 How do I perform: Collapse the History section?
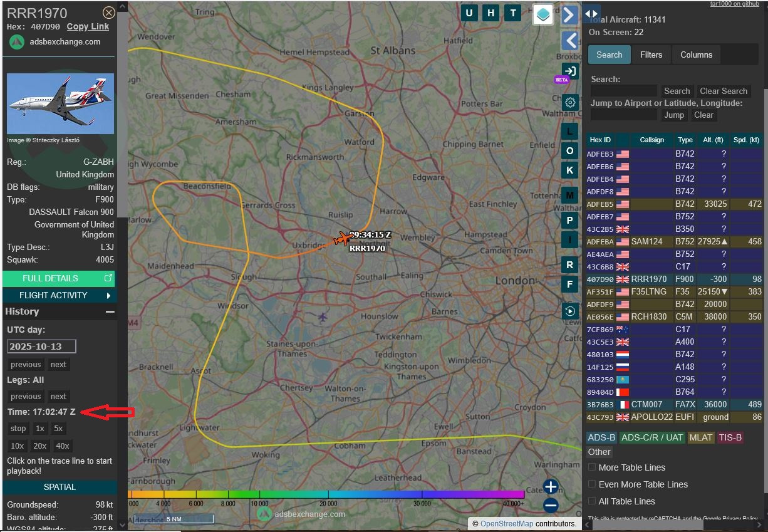(110, 311)
